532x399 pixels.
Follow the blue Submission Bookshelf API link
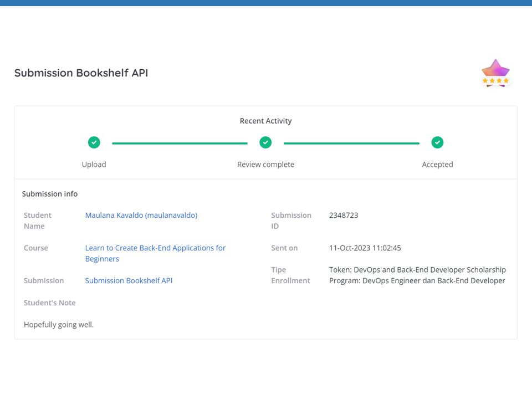click(129, 280)
